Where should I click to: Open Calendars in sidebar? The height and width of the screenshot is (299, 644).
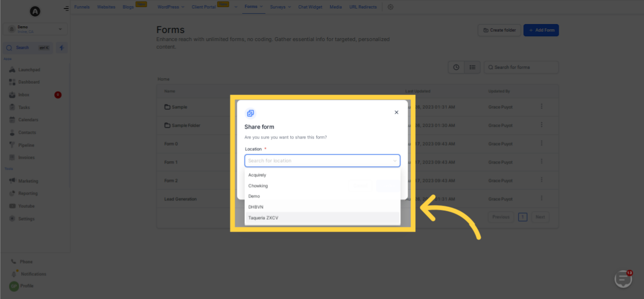[28, 120]
